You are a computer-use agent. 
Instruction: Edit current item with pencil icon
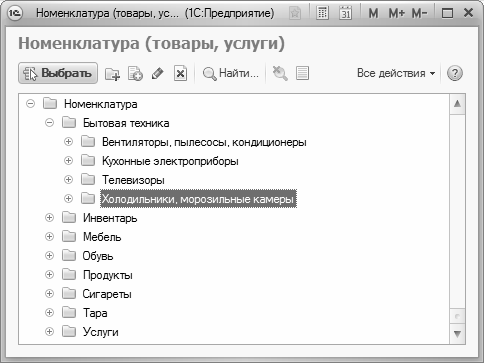pos(157,73)
